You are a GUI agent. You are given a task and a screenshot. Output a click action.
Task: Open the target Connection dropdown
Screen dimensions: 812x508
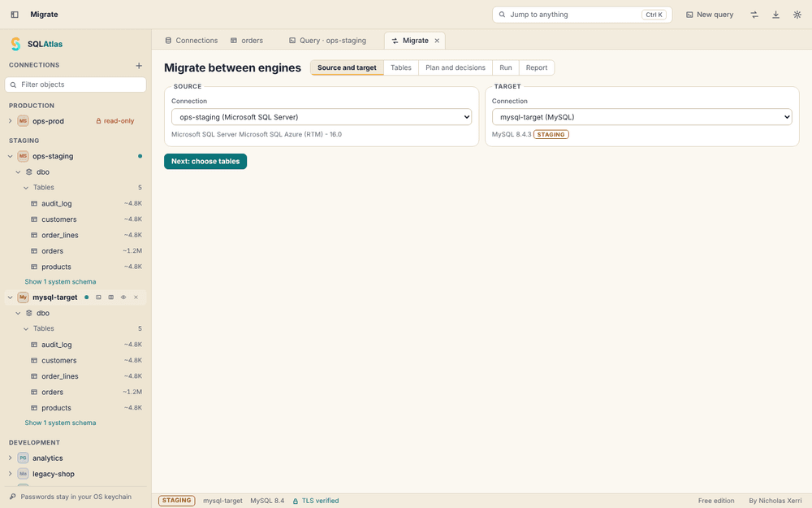642,117
